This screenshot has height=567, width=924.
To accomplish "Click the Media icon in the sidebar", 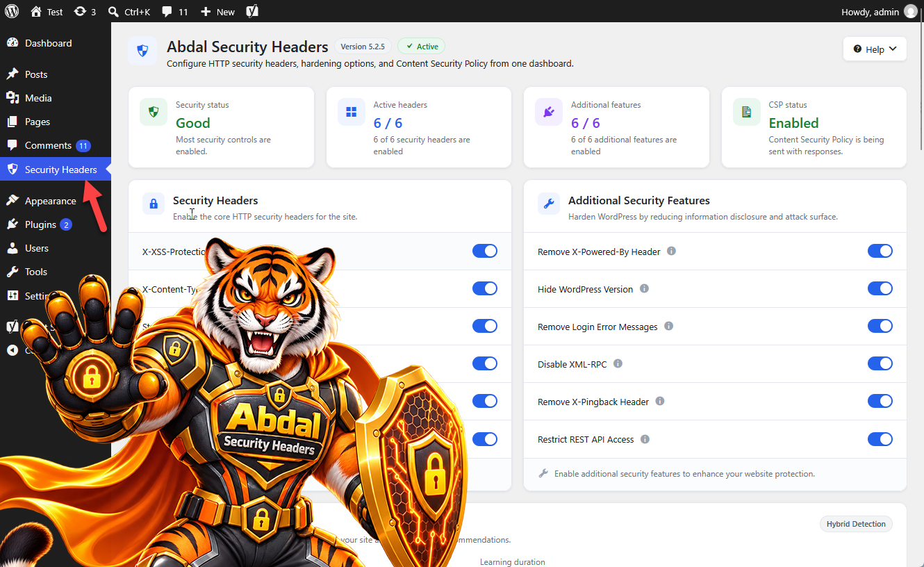I will [13, 98].
